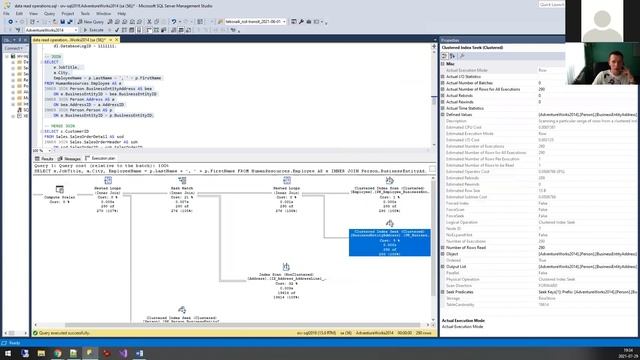The height and width of the screenshot is (360, 640).
Task: Click the 'Logical Operation' property row
Action: 539,222
